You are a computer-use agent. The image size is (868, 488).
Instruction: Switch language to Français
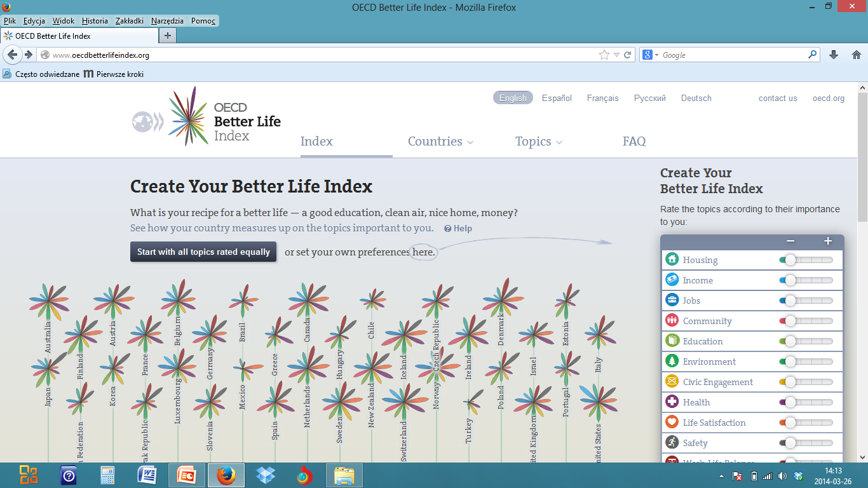(602, 98)
